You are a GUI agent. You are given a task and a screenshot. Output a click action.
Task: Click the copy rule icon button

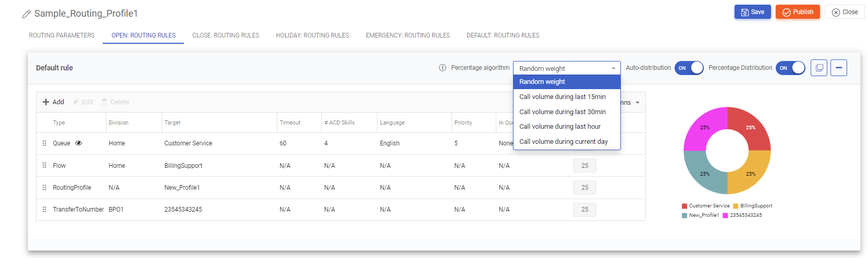coord(819,68)
